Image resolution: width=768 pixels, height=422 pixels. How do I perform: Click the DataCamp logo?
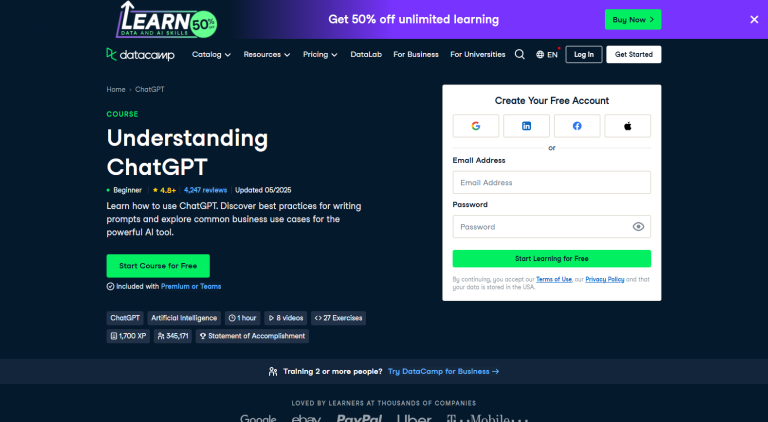140,54
